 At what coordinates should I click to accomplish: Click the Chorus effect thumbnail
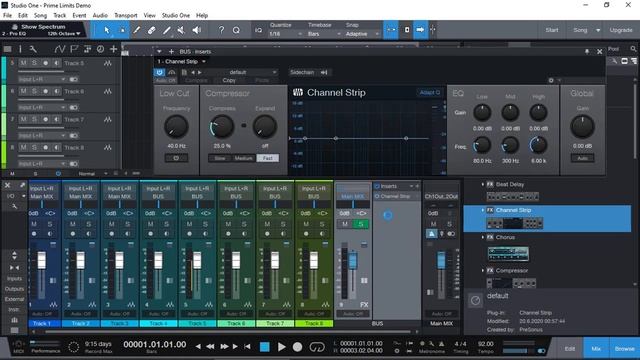(x=508, y=253)
